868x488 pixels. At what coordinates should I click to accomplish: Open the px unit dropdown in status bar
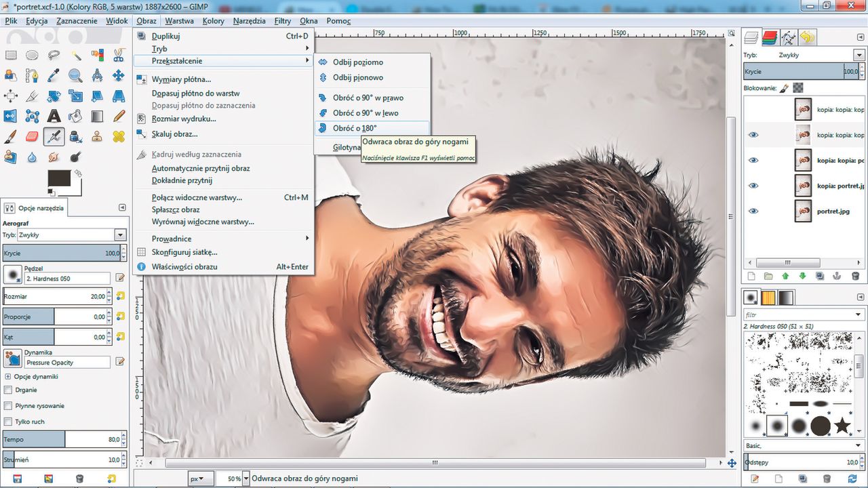pos(201,479)
